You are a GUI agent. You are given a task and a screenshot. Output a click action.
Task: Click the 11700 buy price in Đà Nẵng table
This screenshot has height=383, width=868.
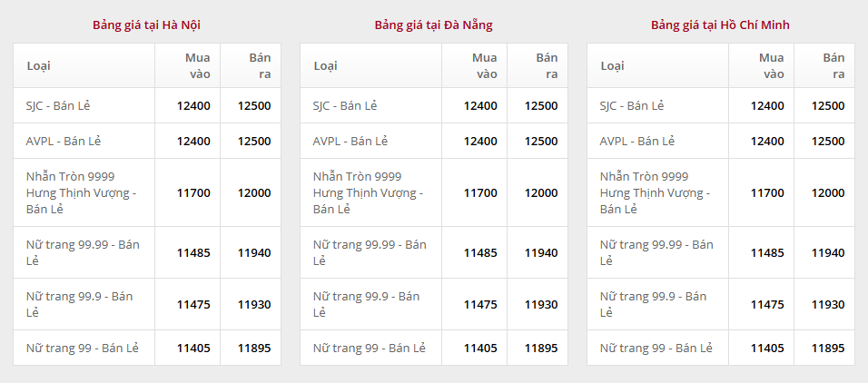480,192
